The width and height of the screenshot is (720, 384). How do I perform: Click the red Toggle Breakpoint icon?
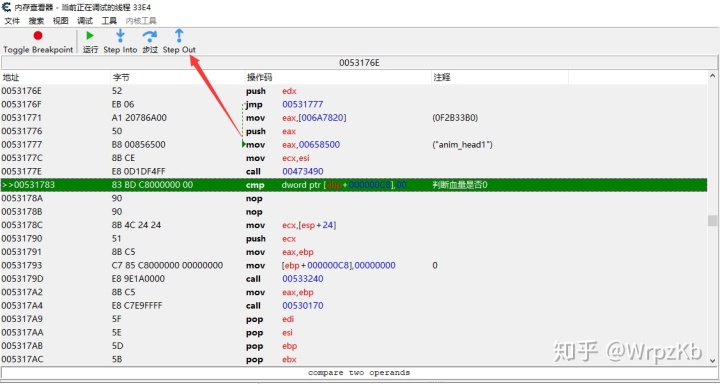point(38,35)
